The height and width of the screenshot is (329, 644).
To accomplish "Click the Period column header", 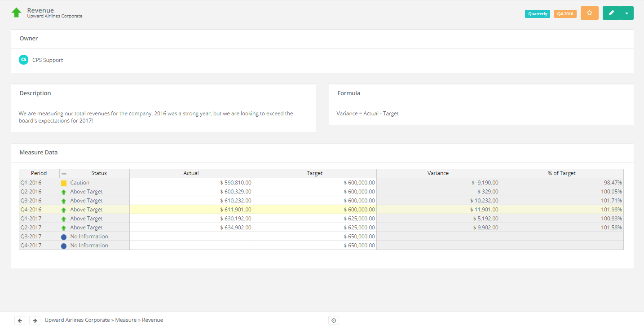I will pos(39,173).
